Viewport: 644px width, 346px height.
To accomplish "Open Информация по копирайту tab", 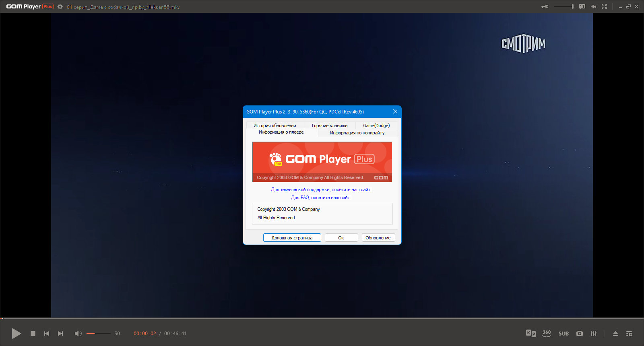I will pyautogui.click(x=357, y=133).
